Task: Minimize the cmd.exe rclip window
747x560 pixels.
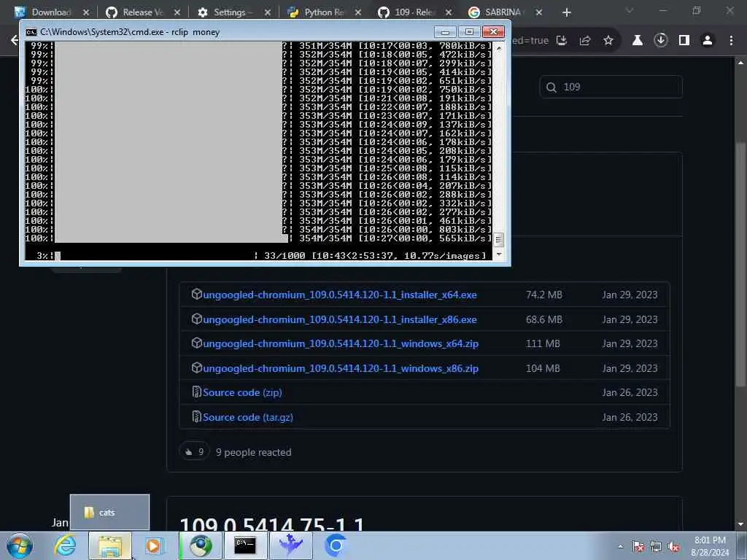Action: point(446,32)
